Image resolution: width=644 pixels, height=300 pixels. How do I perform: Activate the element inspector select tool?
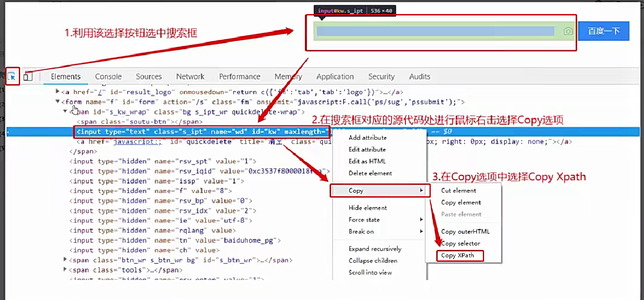(x=12, y=77)
